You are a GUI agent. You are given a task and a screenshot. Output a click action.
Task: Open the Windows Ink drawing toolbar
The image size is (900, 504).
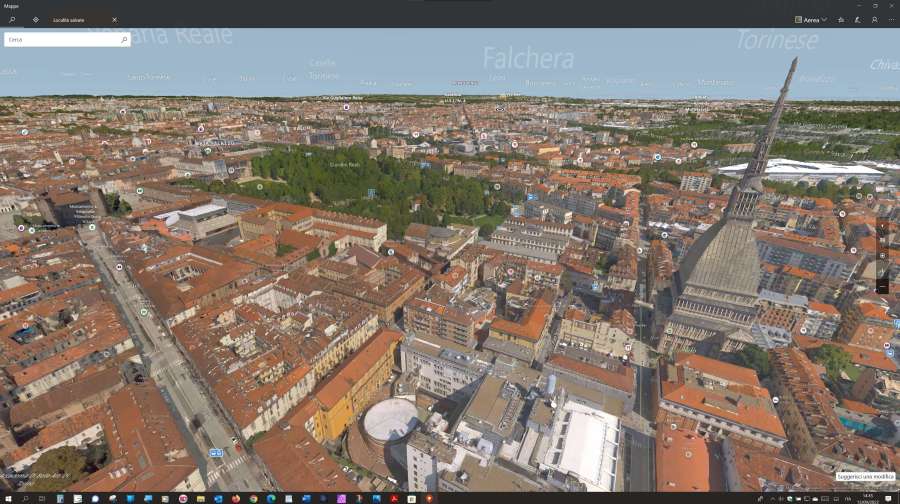pos(857,19)
